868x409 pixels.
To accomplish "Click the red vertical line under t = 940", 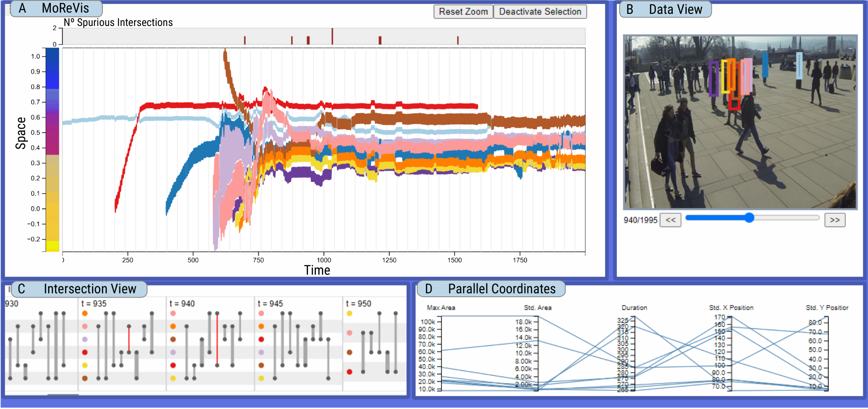I will (x=217, y=339).
